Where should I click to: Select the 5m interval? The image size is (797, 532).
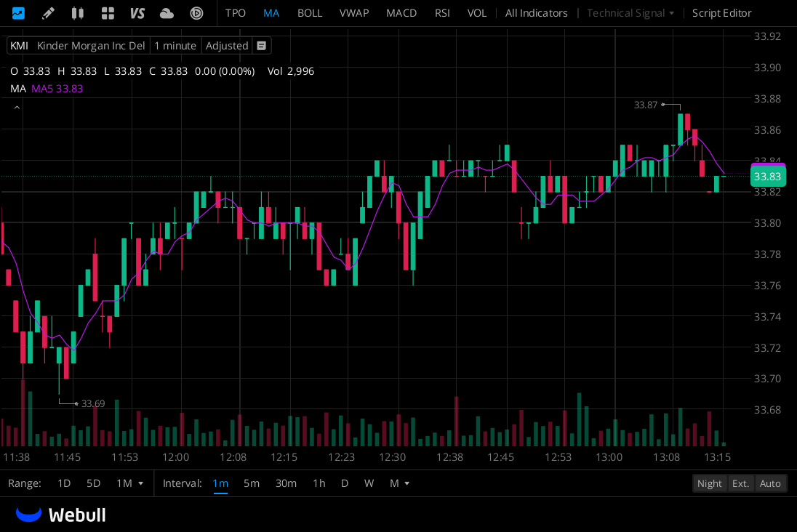pyautogui.click(x=252, y=483)
